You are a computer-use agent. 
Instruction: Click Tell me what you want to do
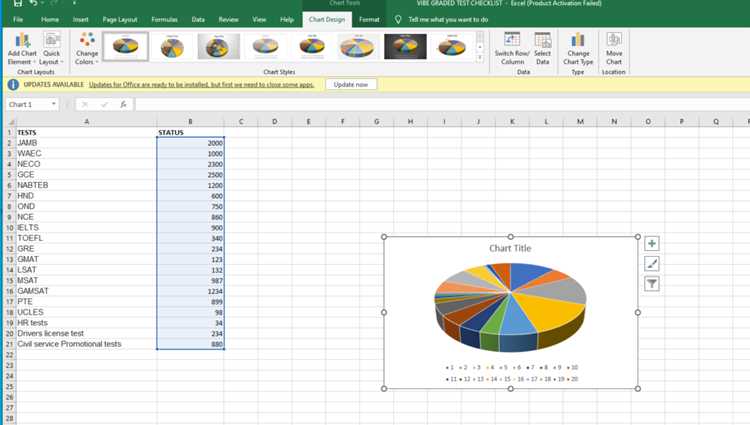(x=448, y=20)
